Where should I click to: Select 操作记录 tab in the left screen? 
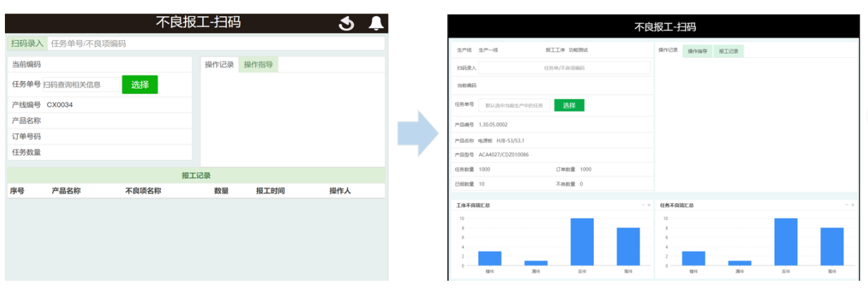(219, 65)
